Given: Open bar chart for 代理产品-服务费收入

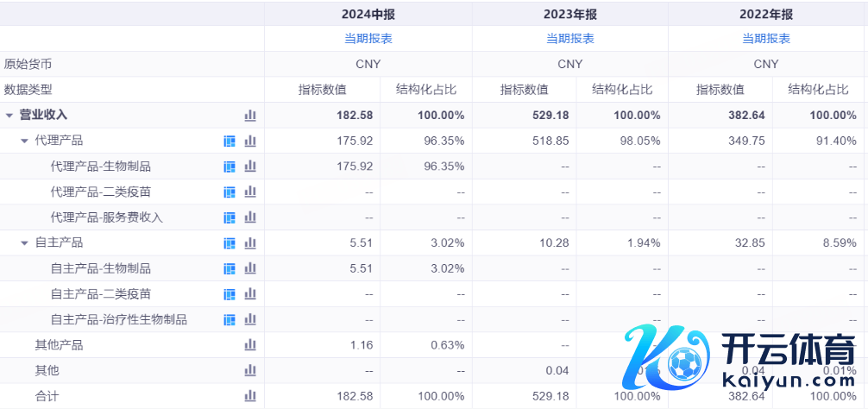Looking at the screenshot, I should [250, 217].
